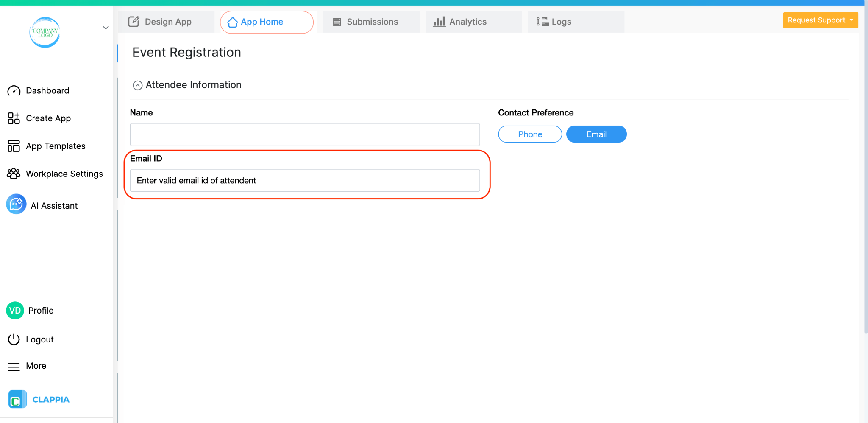This screenshot has height=423, width=868.
Task: Open Logs using its icon
Action: click(x=541, y=21)
